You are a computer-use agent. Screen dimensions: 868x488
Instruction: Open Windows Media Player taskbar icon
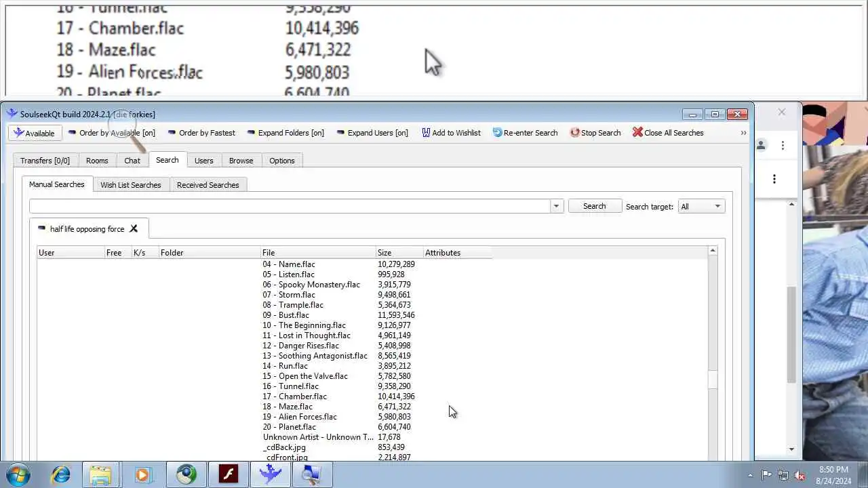tap(142, 474)
